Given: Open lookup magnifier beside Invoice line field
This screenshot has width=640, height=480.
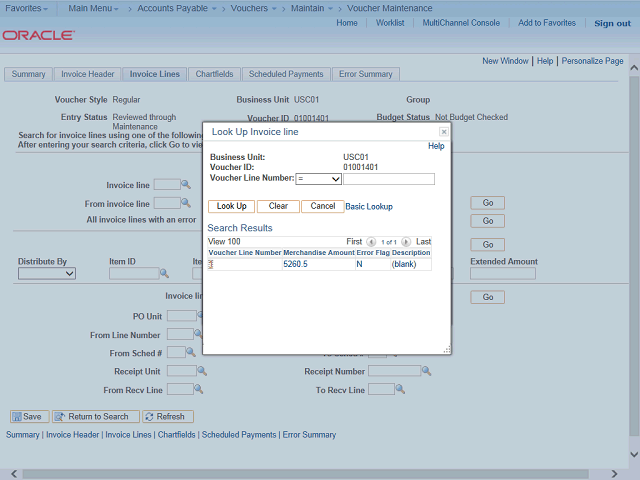Looking at the screenshot, I should pos(186,185).
